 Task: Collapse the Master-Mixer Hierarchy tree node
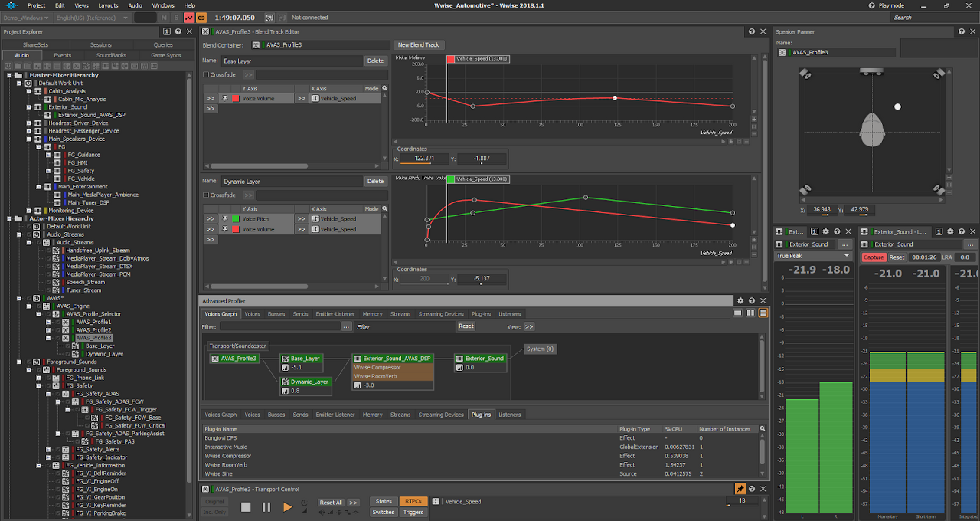pos(10,75)
